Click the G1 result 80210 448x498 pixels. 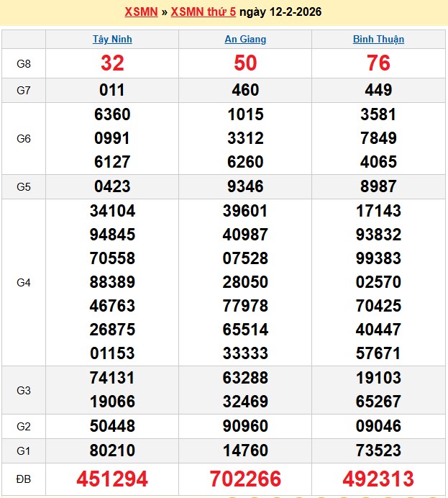pos(112,451)
